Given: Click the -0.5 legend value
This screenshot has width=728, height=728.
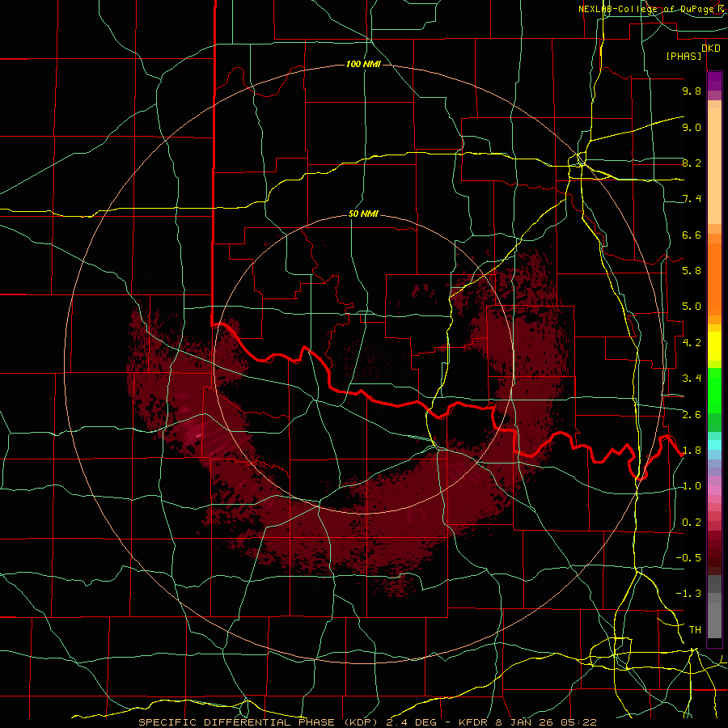Looking at the screenshot, I should click(x=688, y=557).
